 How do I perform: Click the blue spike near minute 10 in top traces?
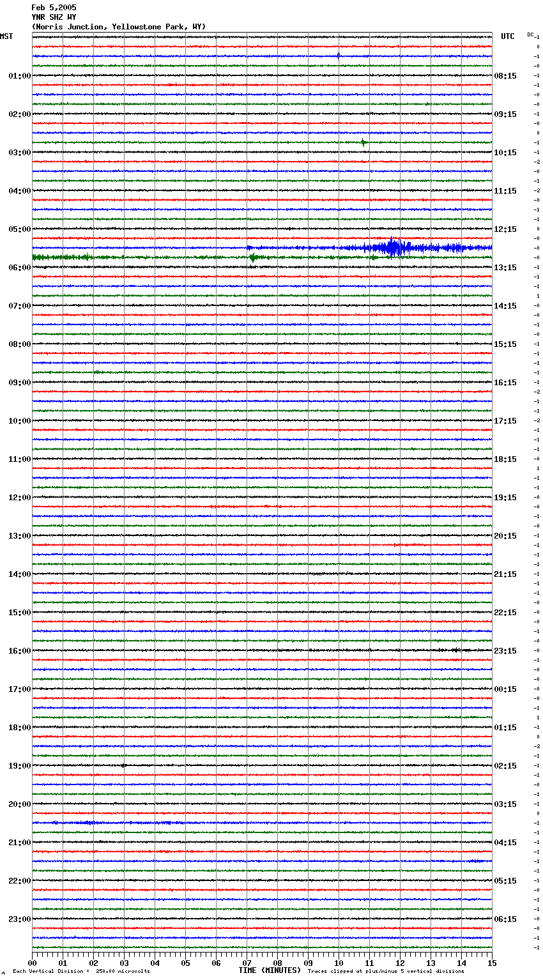(x=339, y=56)
